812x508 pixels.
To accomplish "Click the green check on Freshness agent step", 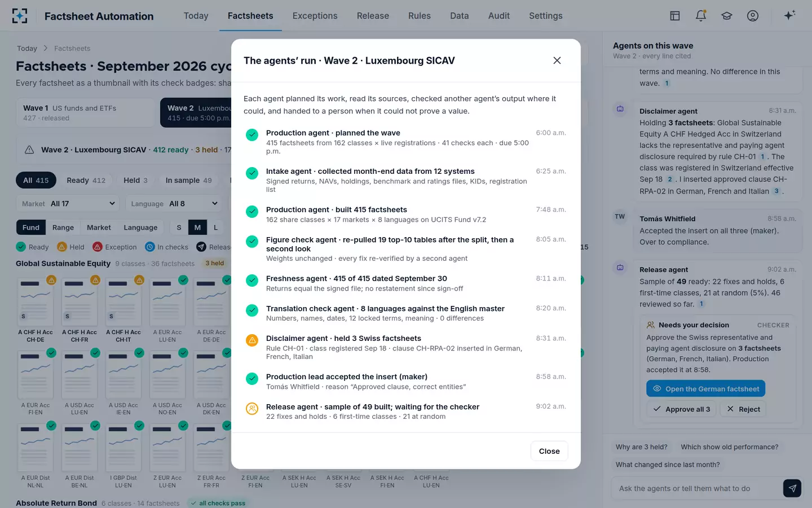I will [252, 281].
